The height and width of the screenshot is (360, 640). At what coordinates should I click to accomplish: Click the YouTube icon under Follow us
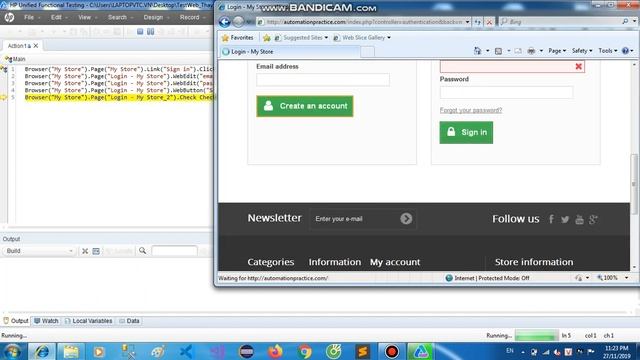tap(579, 220)
